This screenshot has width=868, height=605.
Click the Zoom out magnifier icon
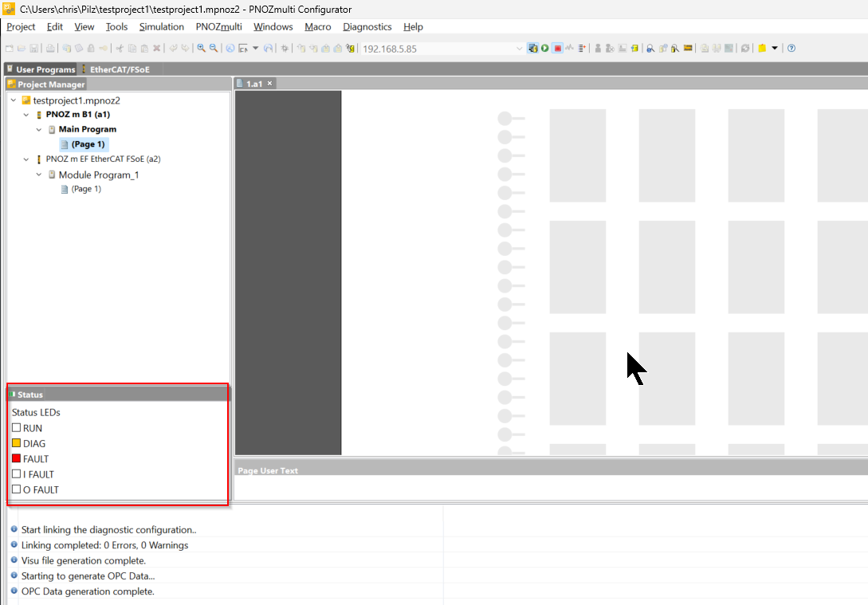pos(214,48)
